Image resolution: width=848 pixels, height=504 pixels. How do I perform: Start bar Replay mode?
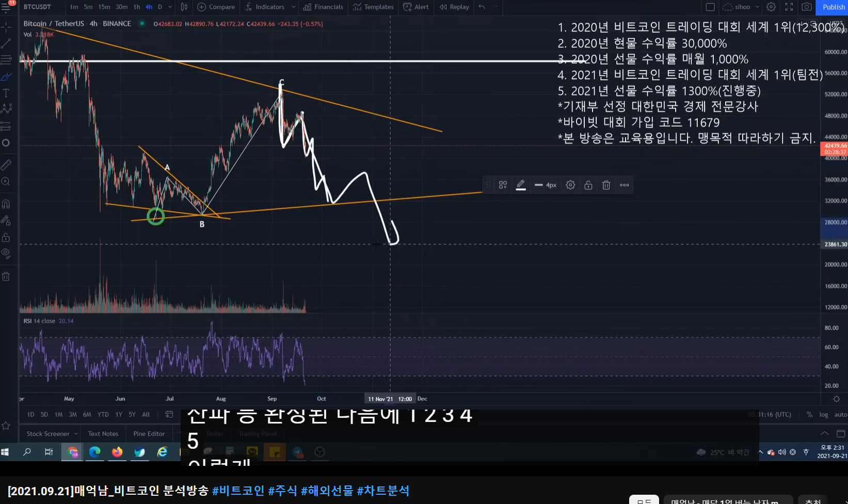coord(454,7)
